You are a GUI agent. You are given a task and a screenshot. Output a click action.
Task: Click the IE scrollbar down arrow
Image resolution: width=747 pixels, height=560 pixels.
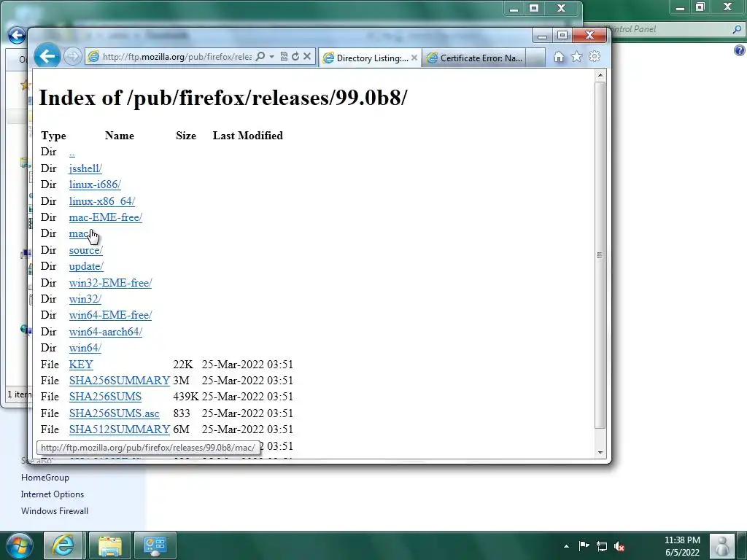pos(600,452)
